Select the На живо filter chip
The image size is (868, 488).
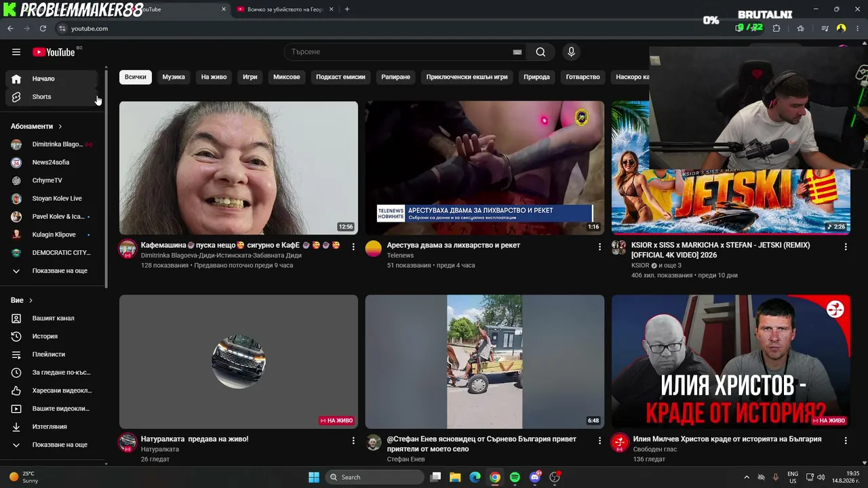coord(214,77)
